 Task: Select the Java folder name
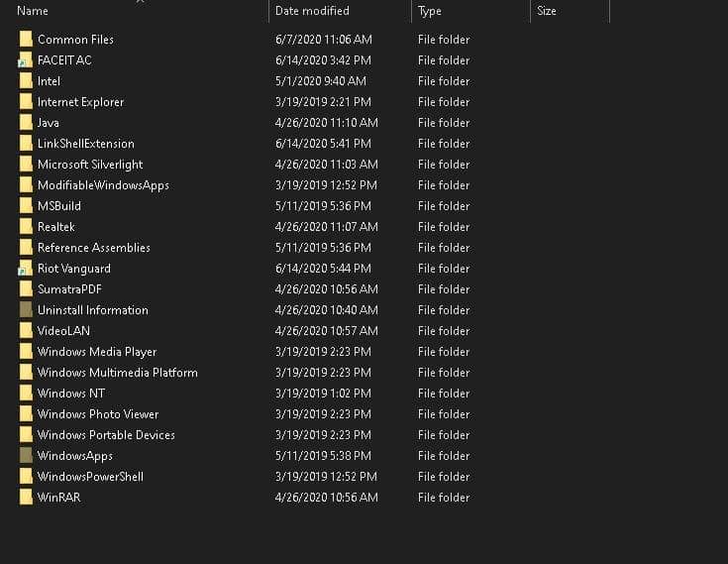(x=49, y=123)
